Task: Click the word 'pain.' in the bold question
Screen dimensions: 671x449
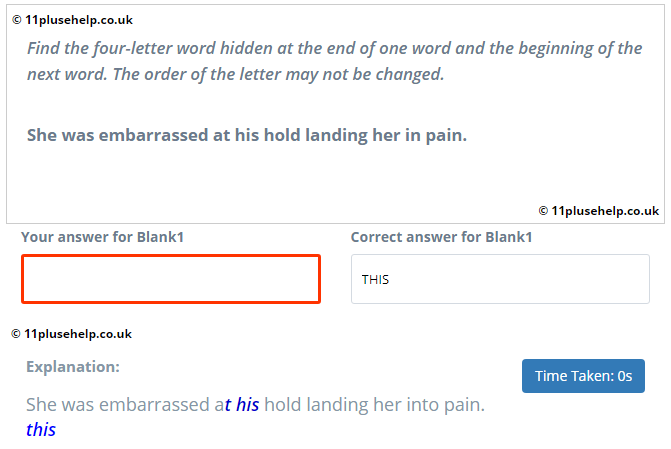Action: (446, 135)
